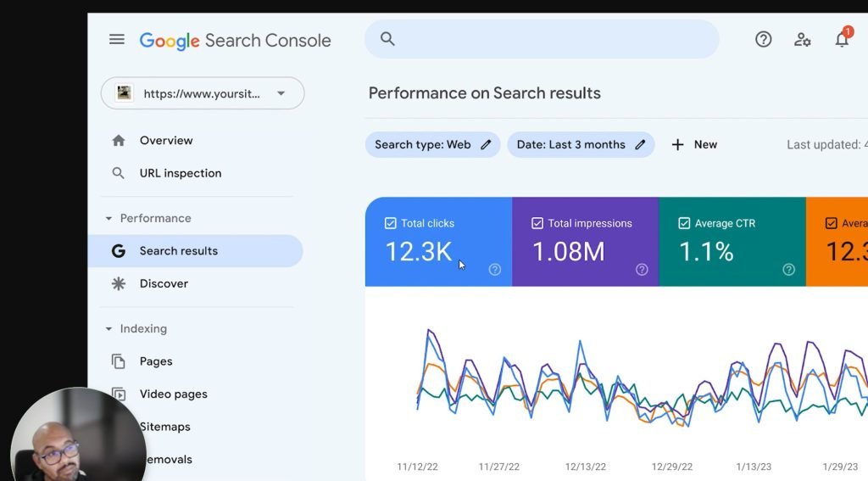The image size is (868, 481).
Task: Open URL inspection
Action: [181, 173]
